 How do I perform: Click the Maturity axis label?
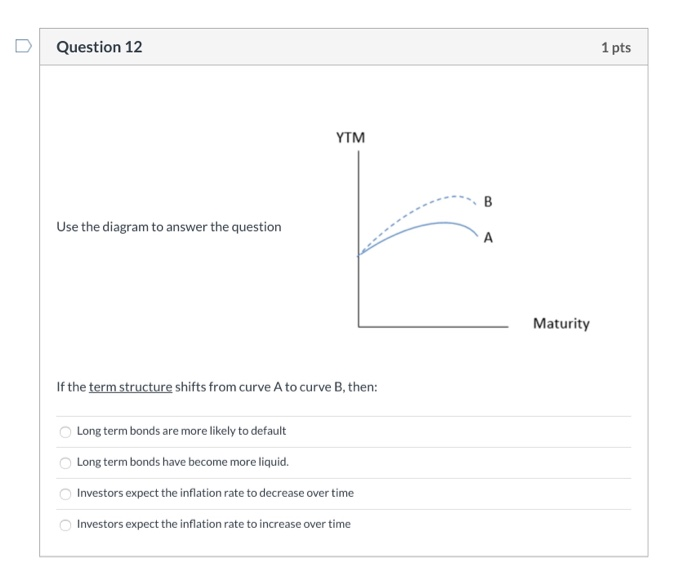point(561,323)
